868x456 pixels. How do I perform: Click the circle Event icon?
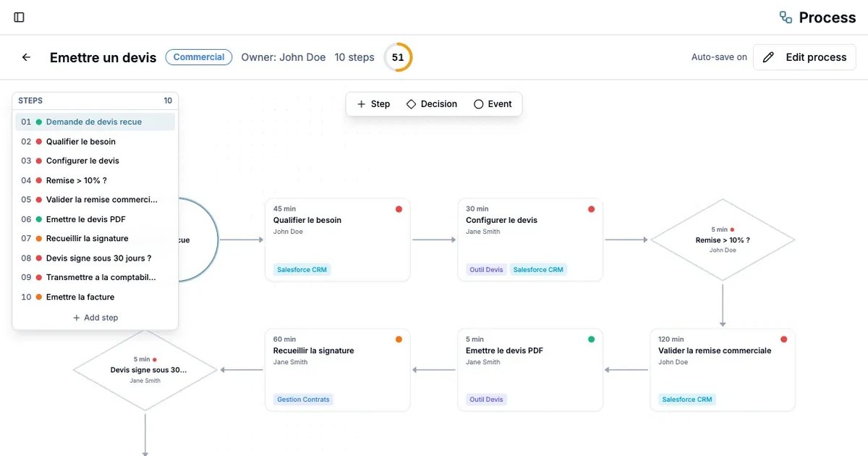(x=478, y=104)
